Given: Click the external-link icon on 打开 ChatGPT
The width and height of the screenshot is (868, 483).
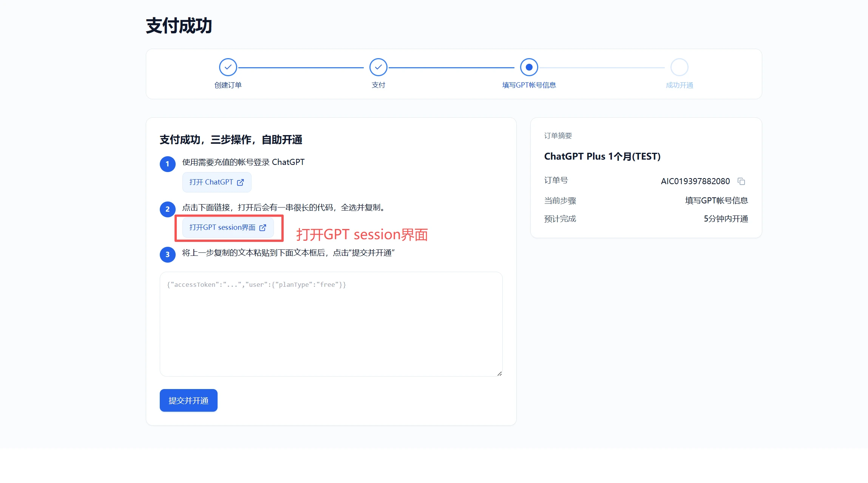Looking at the screenshot, I should 240,182.
